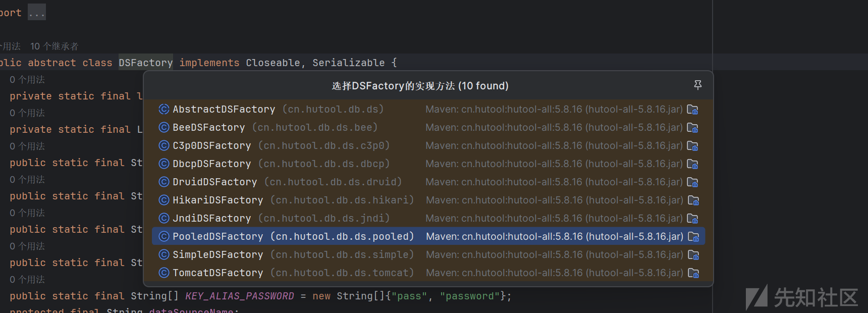Image resolution: width=868 pixels, height=313 pixels.
Task: Open AbstractDSFactory implementation
Action: pos(428,109)
